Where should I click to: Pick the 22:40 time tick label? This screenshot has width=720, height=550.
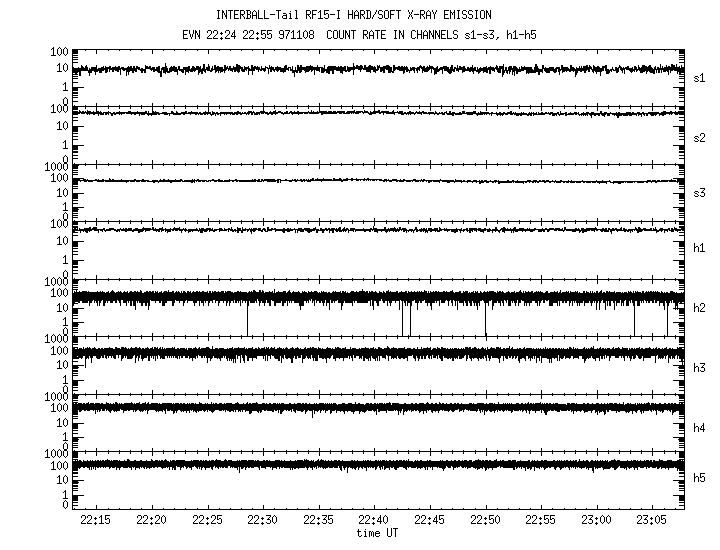coord(374,521)
